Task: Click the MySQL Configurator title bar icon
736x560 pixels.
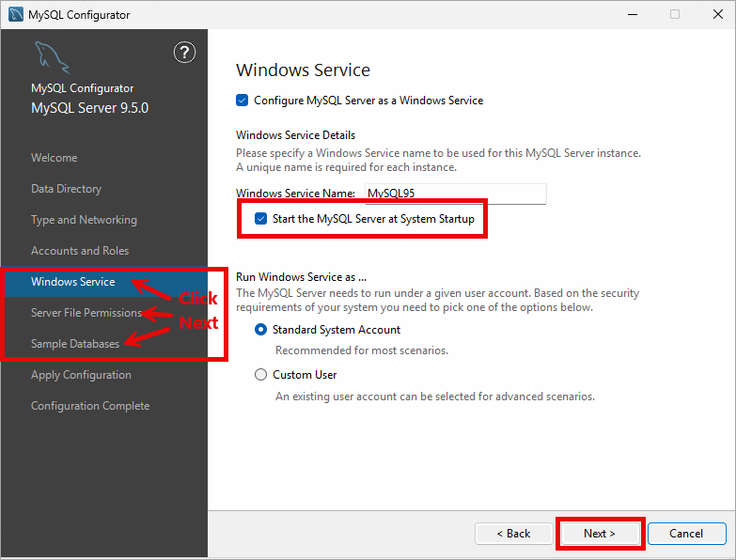Action: pyautogui.click(x=15, y=14)
